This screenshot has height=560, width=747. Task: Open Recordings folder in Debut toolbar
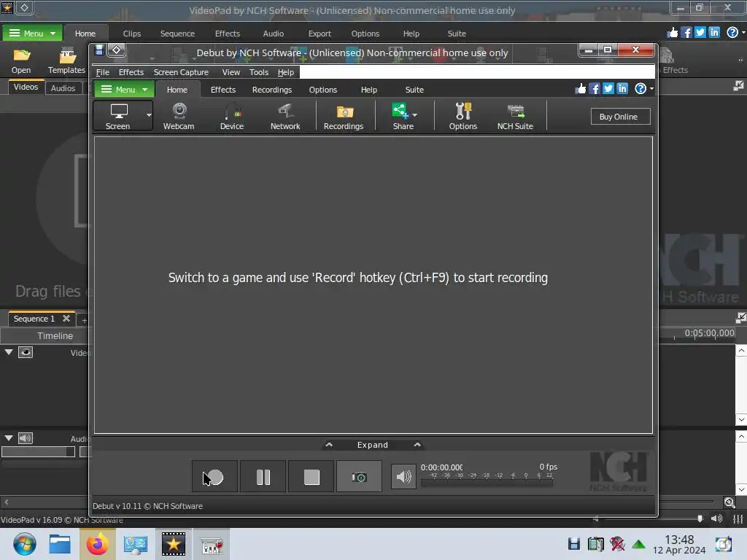click(x=344, y=116)
